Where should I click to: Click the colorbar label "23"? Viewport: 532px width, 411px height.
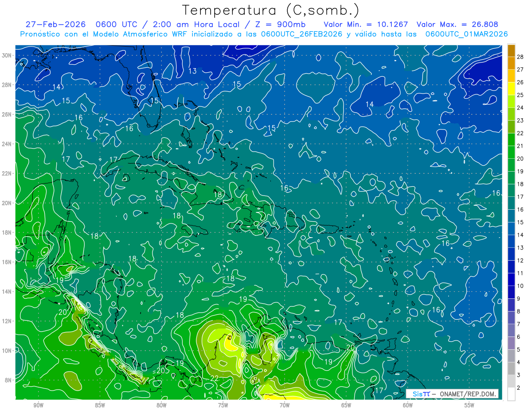click(520, 120)
